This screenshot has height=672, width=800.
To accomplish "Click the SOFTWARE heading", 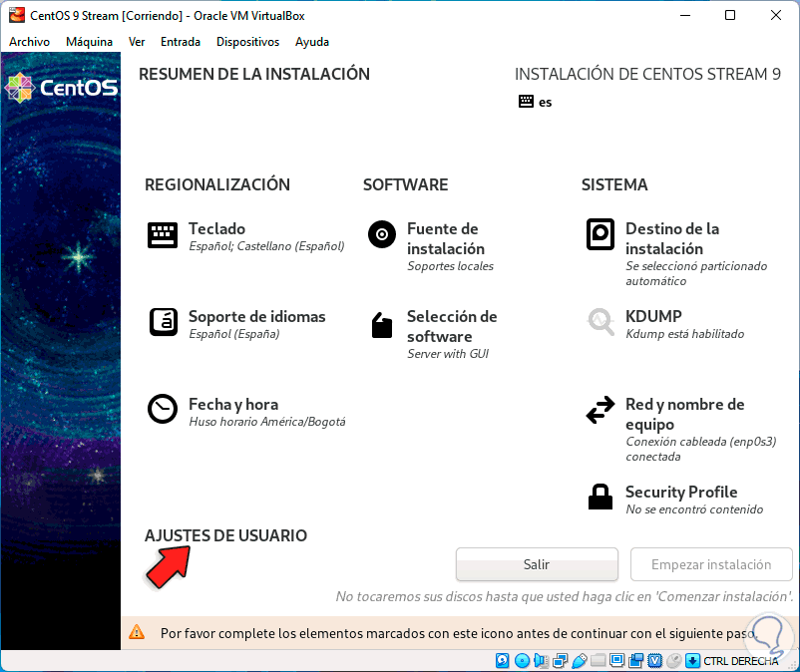I will point(405,184).
